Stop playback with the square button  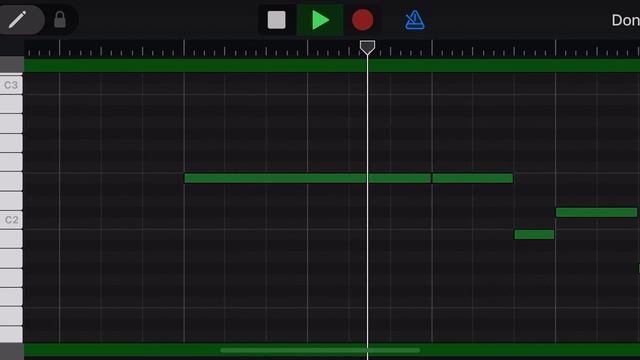tap(276, 20)
